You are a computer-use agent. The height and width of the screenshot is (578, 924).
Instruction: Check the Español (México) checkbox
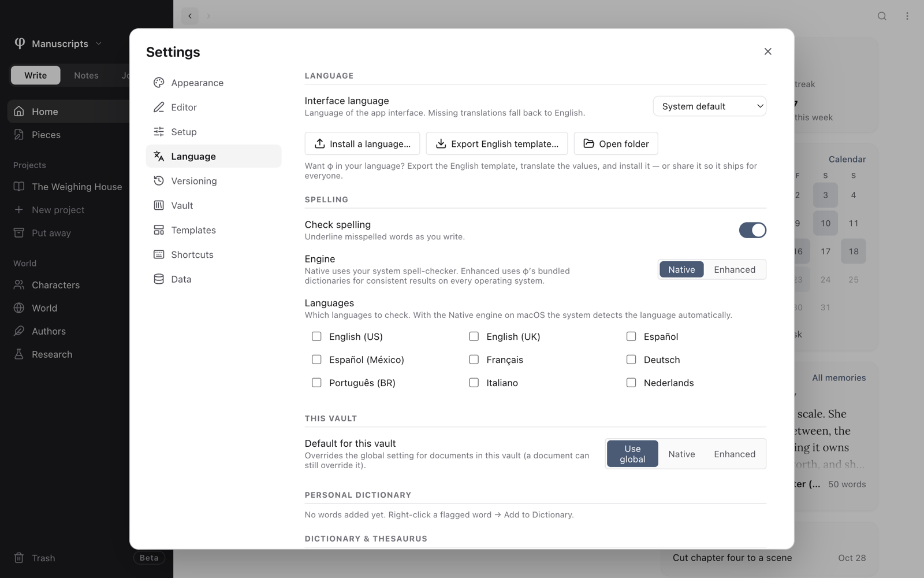click(x=316, y=360)
